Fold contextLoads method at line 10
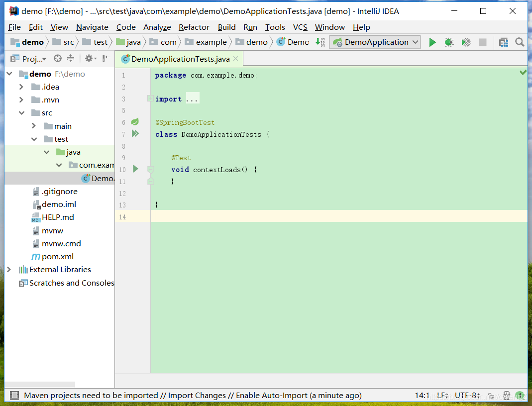 tap(151, 169)
